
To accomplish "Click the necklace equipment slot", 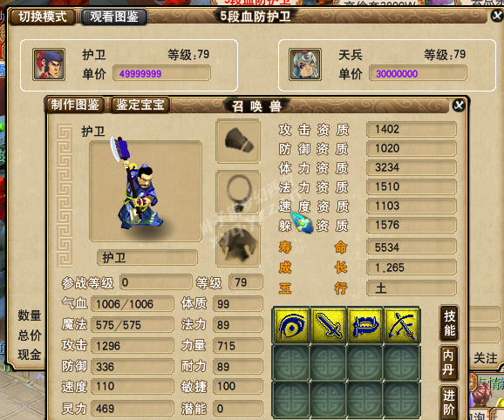I will click(x=238, y=193).
